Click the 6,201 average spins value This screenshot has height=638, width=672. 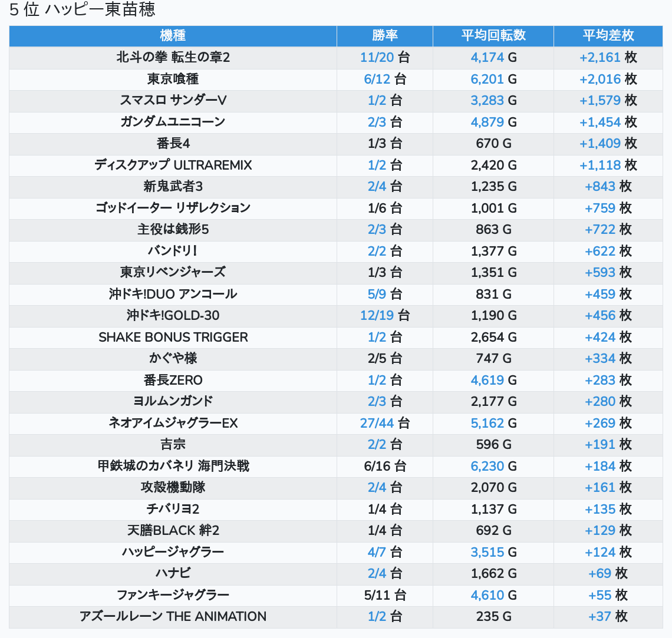(487, 79)
